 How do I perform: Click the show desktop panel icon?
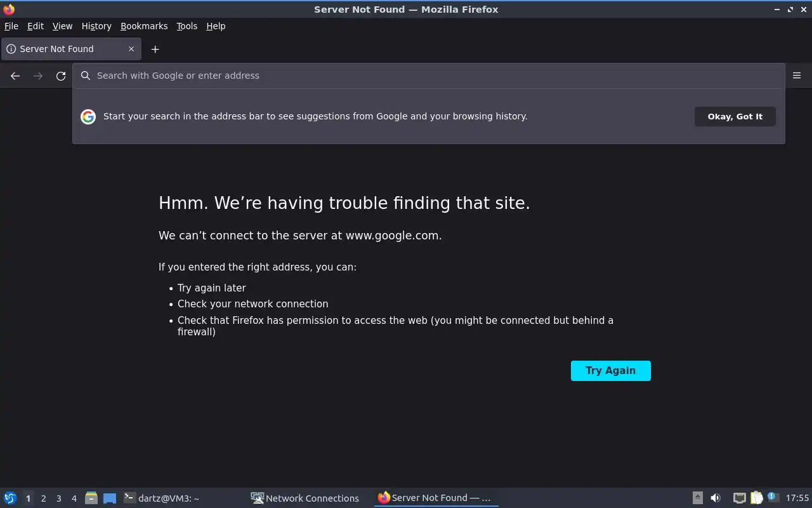pos(110,498)
